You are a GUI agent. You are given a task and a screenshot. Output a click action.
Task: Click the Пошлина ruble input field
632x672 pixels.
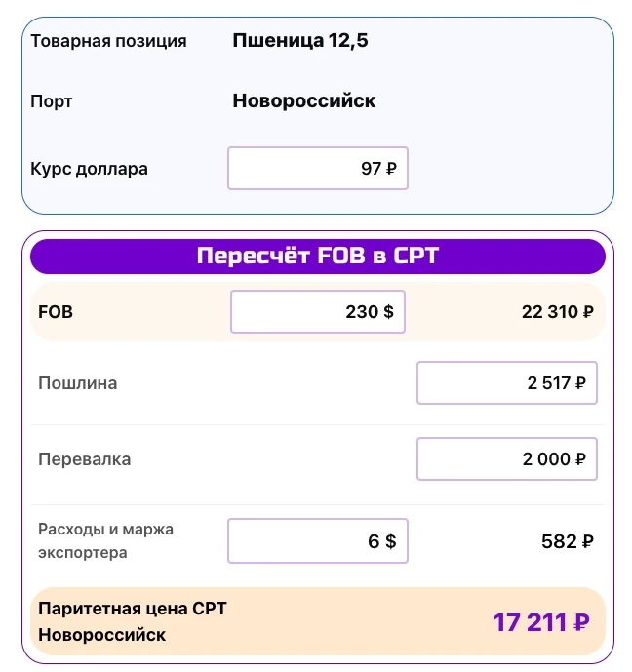(506, 383)
